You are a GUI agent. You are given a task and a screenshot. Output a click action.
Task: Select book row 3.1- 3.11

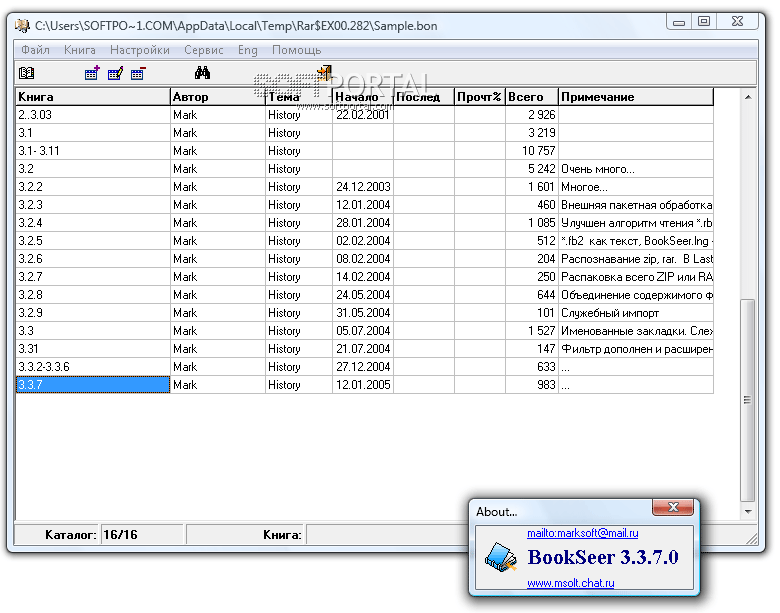[365, 151]
